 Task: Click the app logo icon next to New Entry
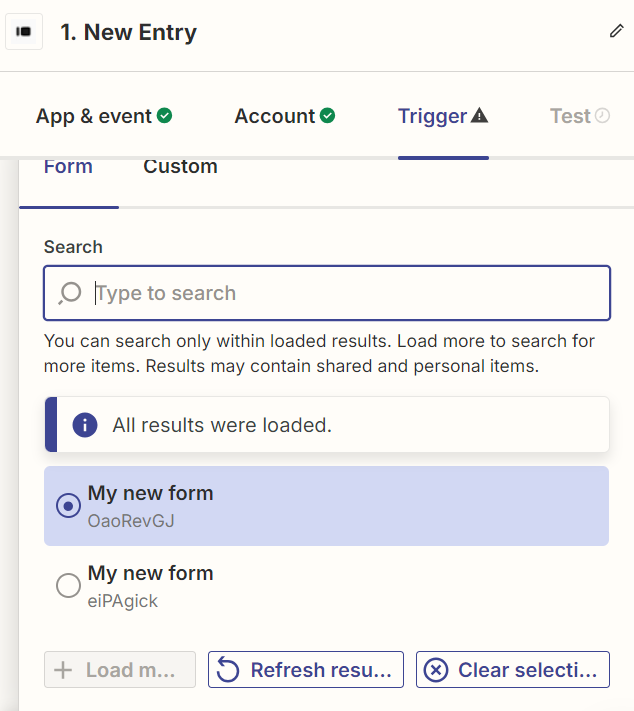pyautogui.click(x=24, y=32)
